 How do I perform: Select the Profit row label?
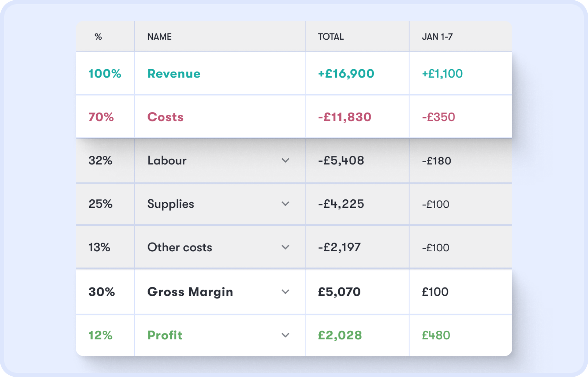click(x=164, y=335)
